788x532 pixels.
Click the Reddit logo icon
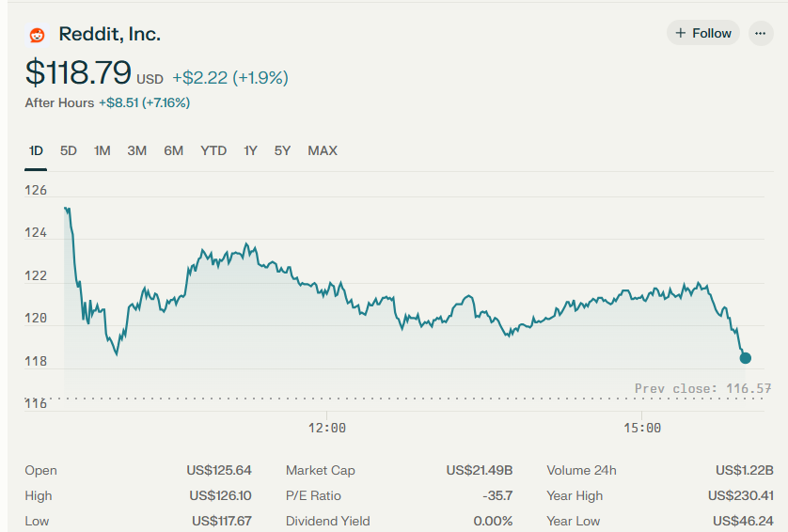(x=37, y=35)
